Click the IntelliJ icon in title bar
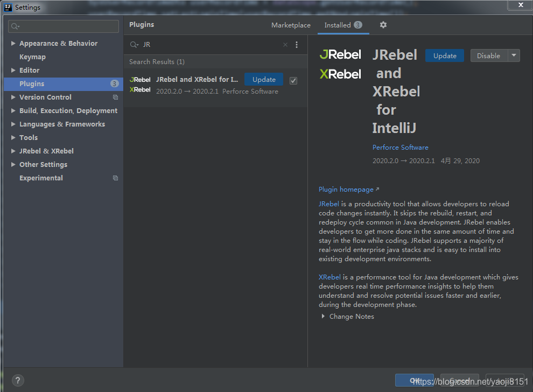 click(x=8, y=7)
